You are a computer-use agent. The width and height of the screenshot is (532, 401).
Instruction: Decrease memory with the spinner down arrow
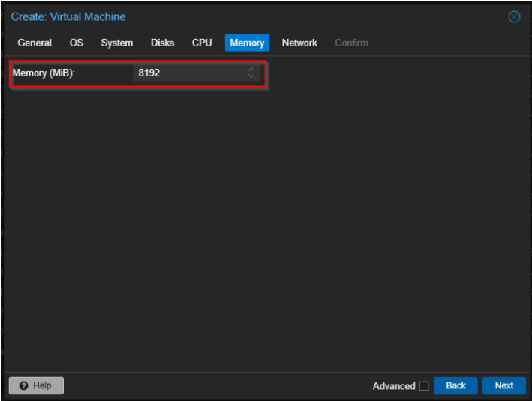251,76
